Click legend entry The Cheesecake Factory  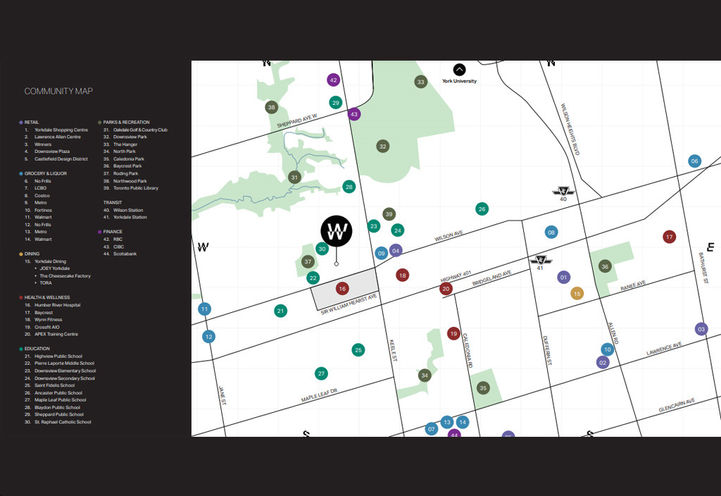pos(63,276)
